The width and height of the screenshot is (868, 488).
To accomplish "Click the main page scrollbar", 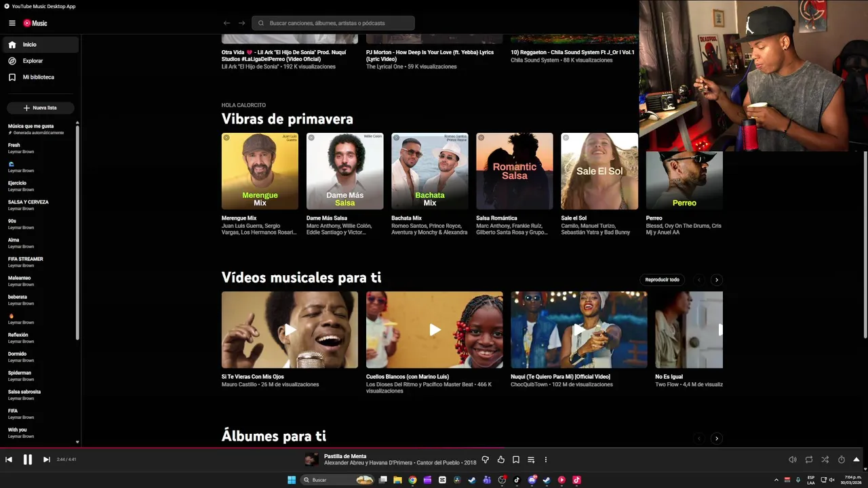I will tap(865, 244).
